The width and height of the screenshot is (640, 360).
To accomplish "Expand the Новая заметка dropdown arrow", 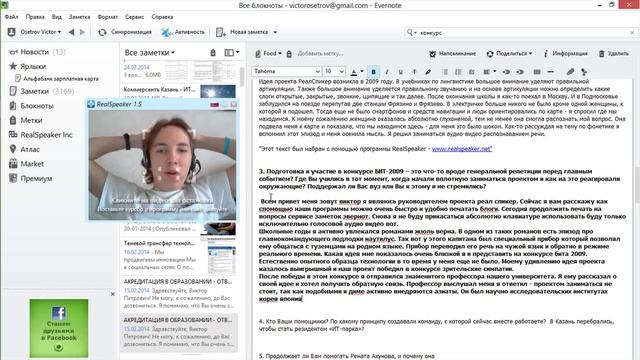I will point(275,32).
